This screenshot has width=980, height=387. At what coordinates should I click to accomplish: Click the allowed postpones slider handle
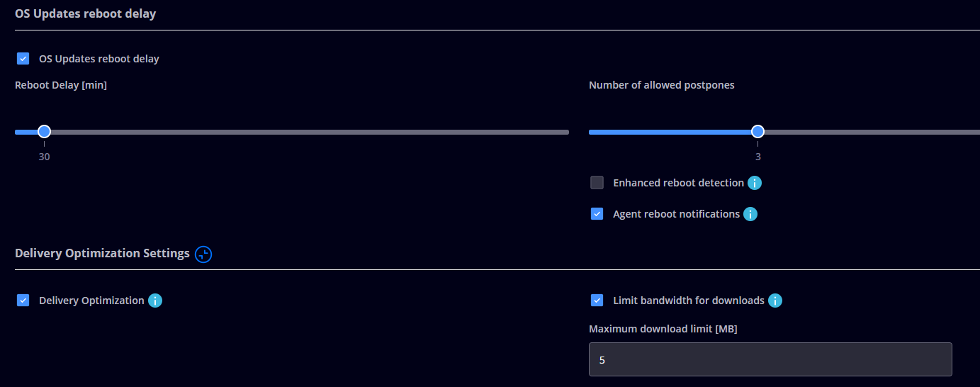coord(757,131)
